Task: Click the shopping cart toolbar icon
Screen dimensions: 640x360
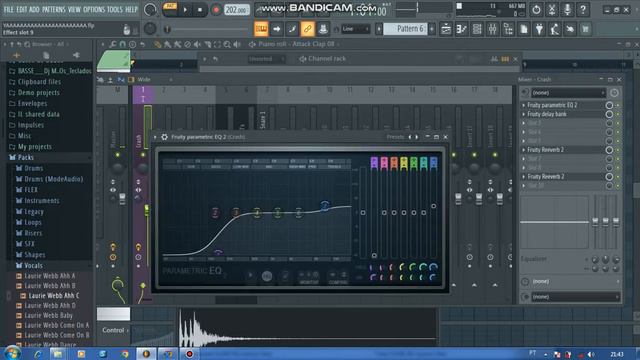Action: pyautogui.click(x=586, y=29)
